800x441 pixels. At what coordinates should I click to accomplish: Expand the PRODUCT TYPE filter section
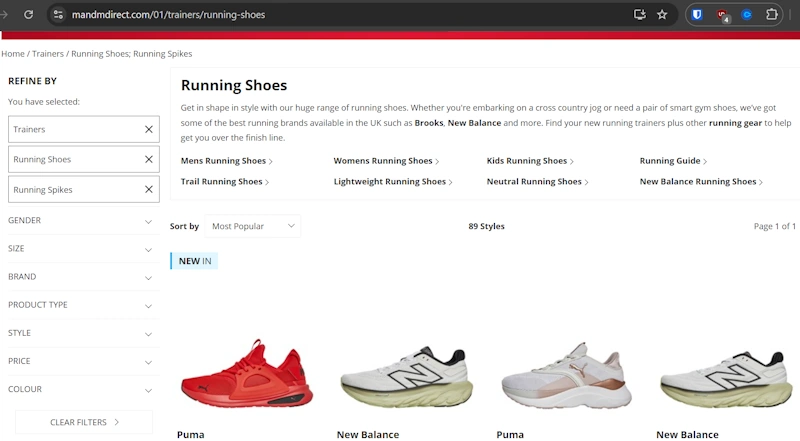click(83, 305)
